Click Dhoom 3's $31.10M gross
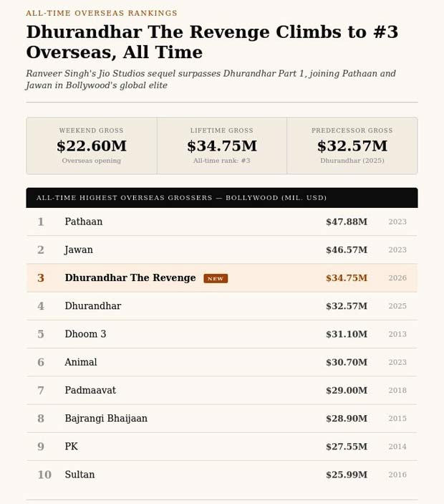This screenshot has width=444, height=504. (347, 334)
